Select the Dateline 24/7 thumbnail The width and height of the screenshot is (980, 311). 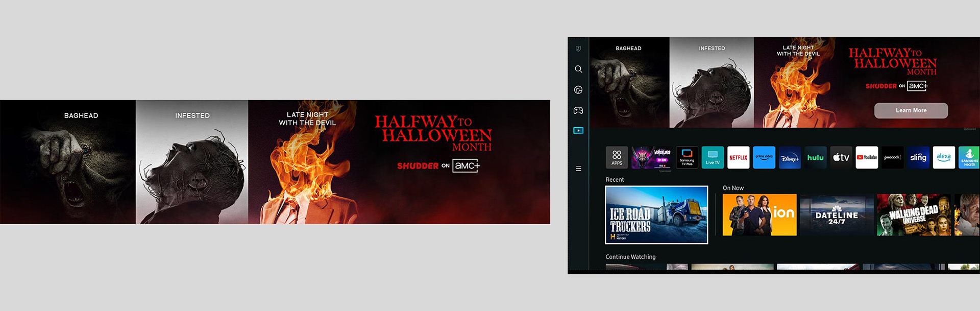click(837, 214)
